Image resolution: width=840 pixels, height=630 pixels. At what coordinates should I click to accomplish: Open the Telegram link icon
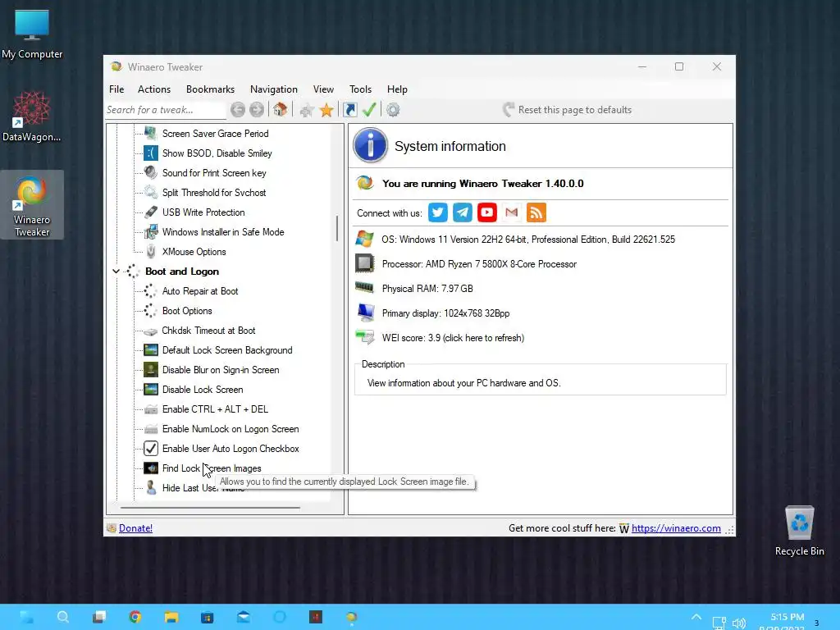(x=463, y=212)
